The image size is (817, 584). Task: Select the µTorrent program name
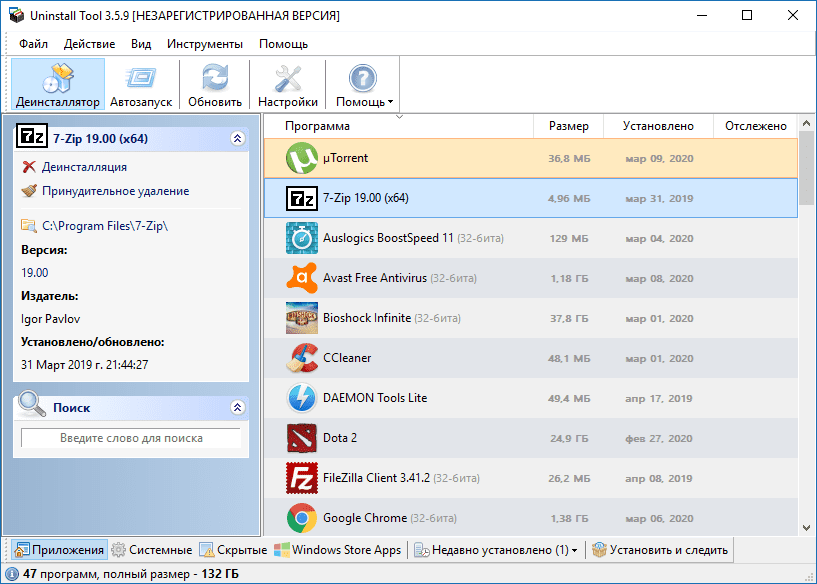(345, 158)
